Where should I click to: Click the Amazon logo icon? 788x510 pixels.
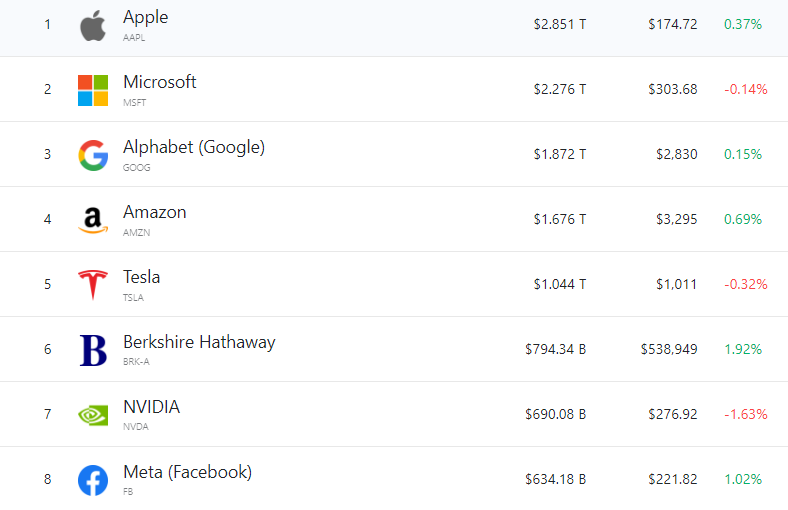[x=92, y=220]
